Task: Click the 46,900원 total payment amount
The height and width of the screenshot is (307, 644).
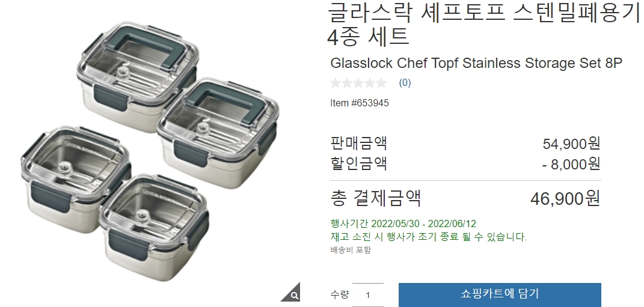Action: [x=565, y=198]
